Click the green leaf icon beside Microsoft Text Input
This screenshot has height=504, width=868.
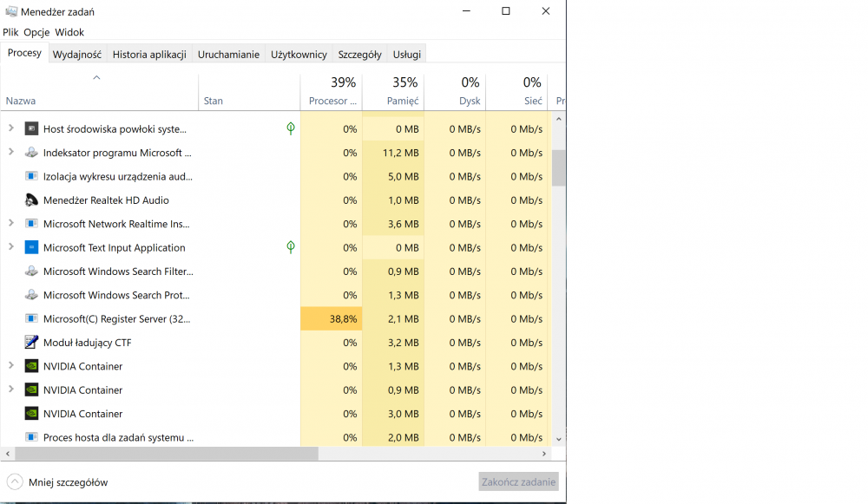coord(291,247)
